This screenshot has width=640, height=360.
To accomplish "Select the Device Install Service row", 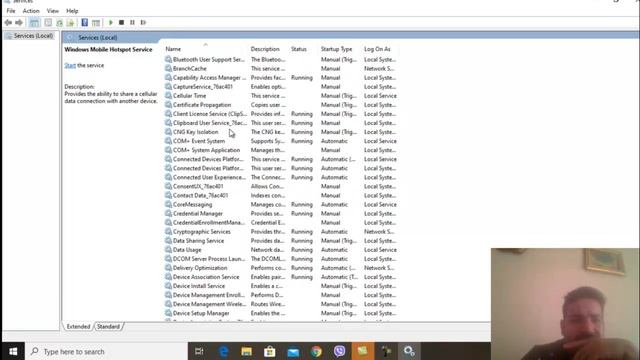I will point(281,286).
